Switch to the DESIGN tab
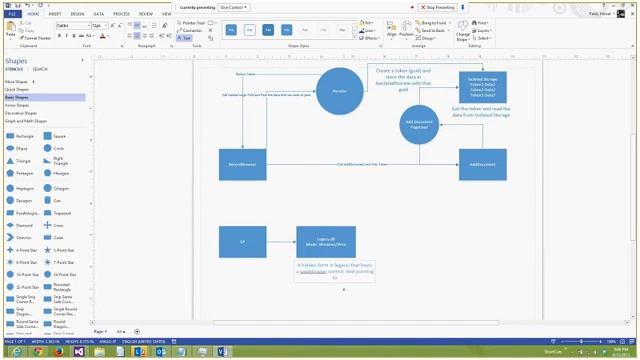The image size is (640, 360). tap(77, 14)
